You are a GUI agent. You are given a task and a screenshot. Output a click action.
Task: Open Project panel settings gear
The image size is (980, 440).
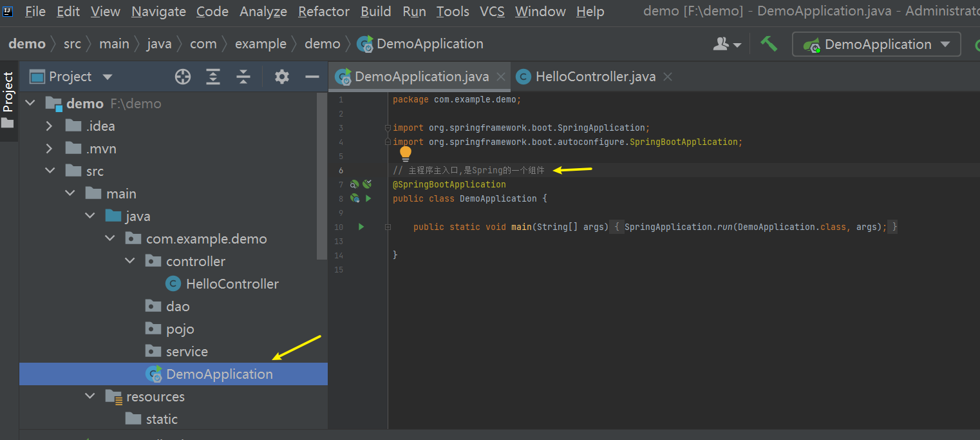(x=282, y=77)
